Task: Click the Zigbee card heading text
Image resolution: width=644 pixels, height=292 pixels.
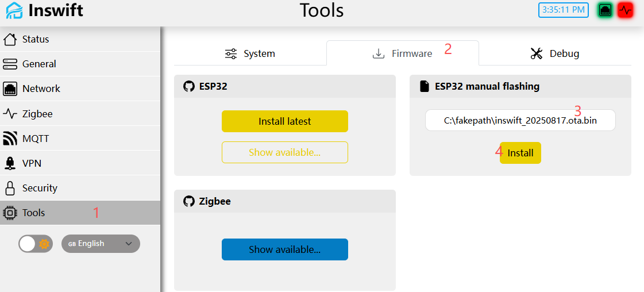Action: pyautogui.click(x=215, y=201)
